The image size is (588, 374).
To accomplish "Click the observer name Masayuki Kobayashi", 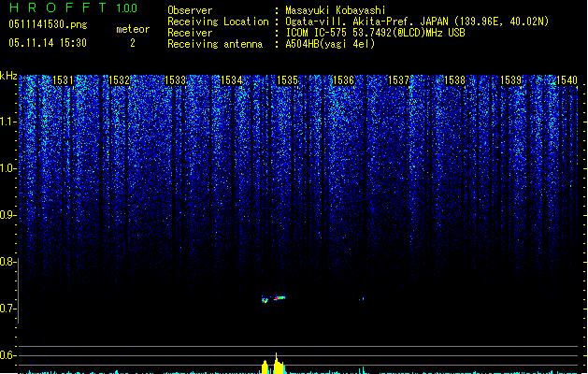I will pyautogui.click(x=336, y=10).
